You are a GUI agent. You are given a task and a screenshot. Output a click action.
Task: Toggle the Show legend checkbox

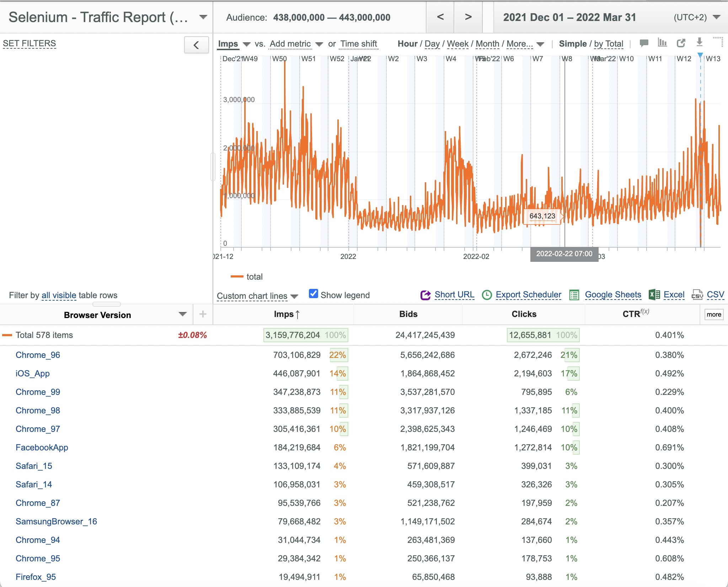(313, 293)
